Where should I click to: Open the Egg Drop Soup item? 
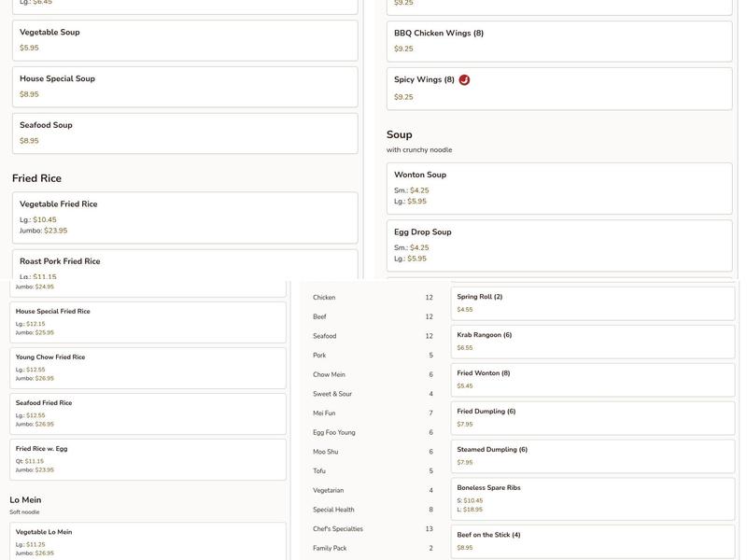pyautogui.click(x=558, y=245)
